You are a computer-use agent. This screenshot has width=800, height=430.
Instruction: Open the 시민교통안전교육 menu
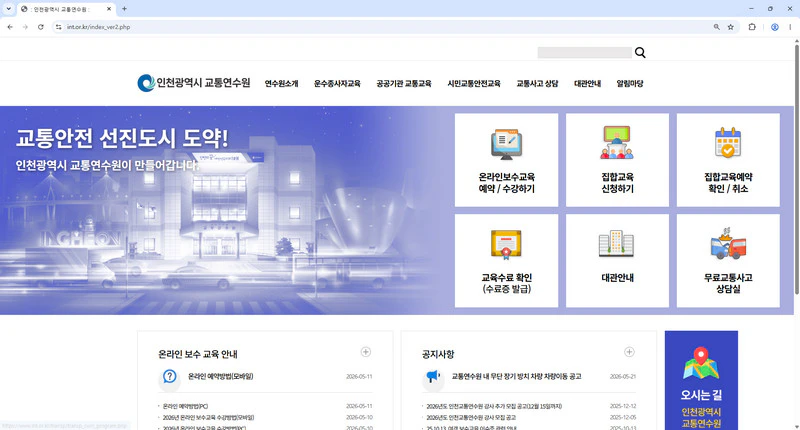click(473, 84)
